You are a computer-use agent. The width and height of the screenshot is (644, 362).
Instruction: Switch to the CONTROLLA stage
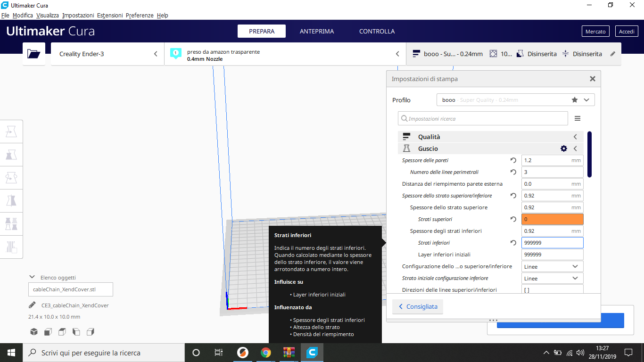coord(377,31)
